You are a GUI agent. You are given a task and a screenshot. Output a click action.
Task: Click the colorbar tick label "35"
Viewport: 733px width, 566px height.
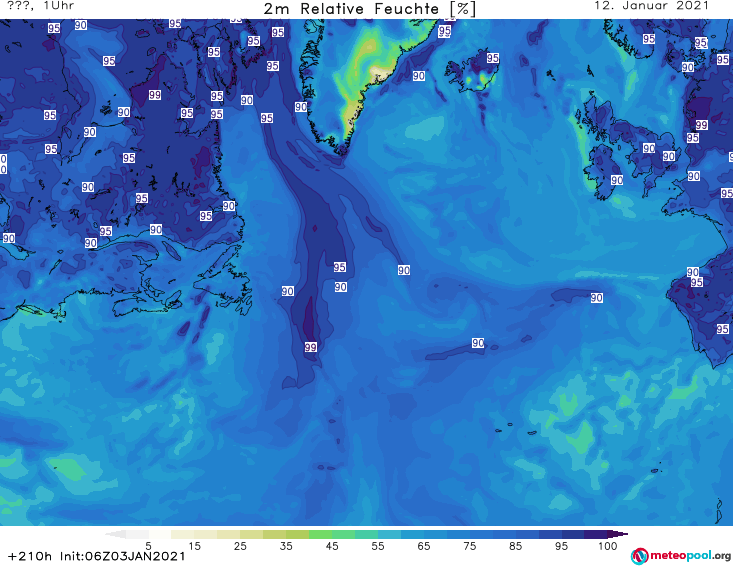click(286, 546)
